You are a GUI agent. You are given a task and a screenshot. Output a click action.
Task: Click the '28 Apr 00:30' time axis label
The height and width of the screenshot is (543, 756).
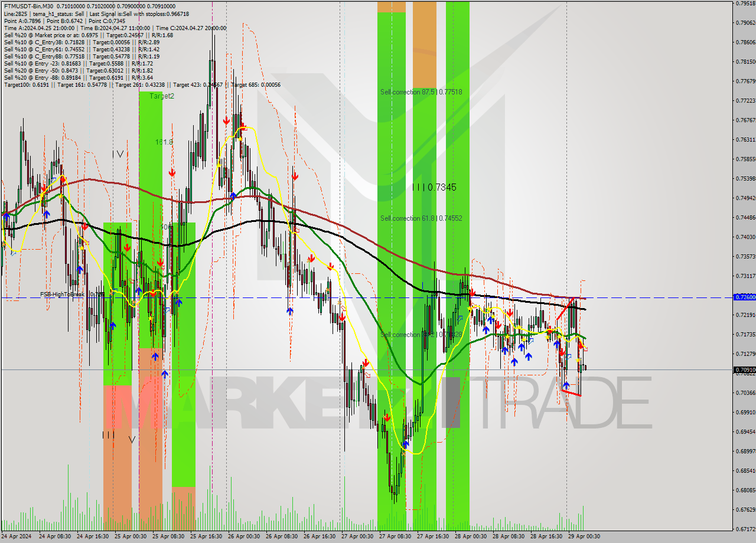(x=470, y=537)
